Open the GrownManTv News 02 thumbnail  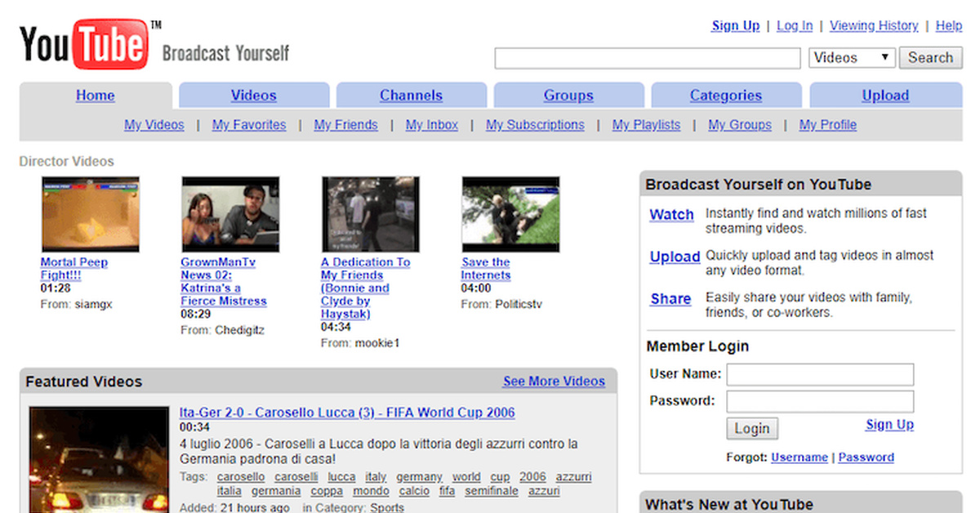pyautogui.click(x=230, y=214)
